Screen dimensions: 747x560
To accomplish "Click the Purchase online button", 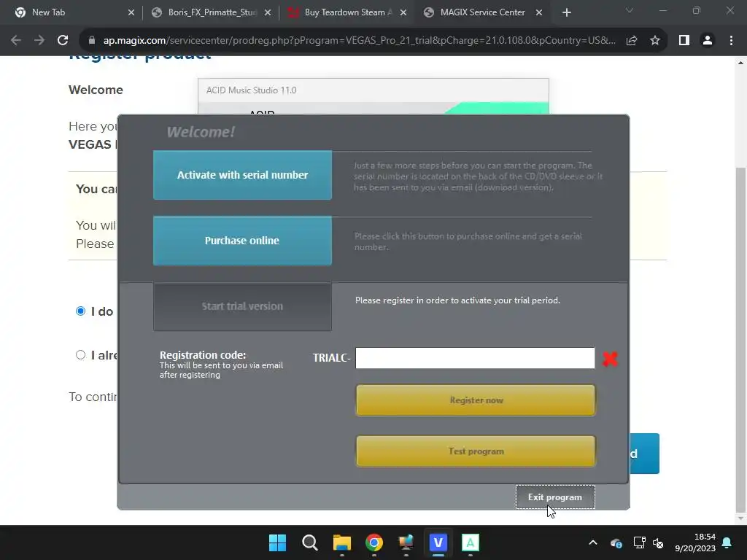I will [x=242, y=241].
